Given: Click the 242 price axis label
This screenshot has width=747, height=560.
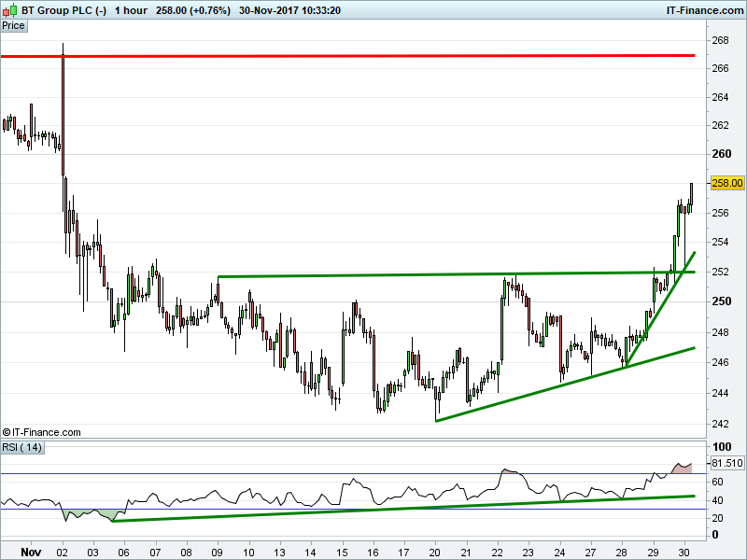Looking at the screenshot, I should [x=720, y=424].
